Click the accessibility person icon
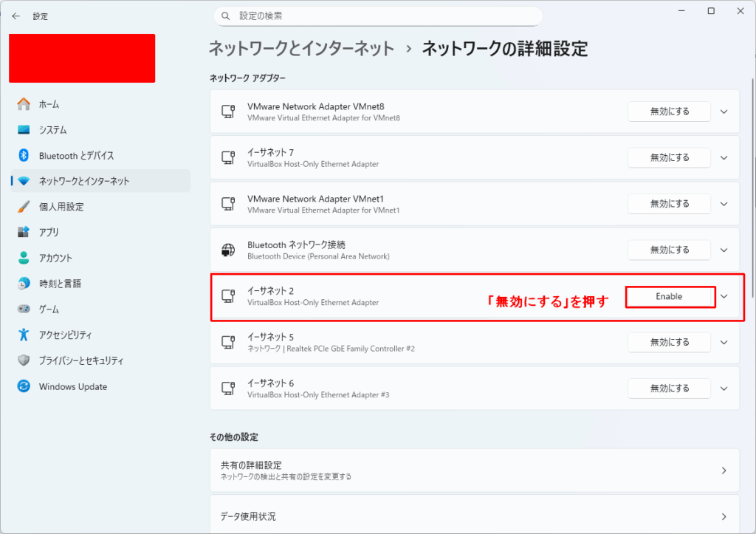 (24, 335)
